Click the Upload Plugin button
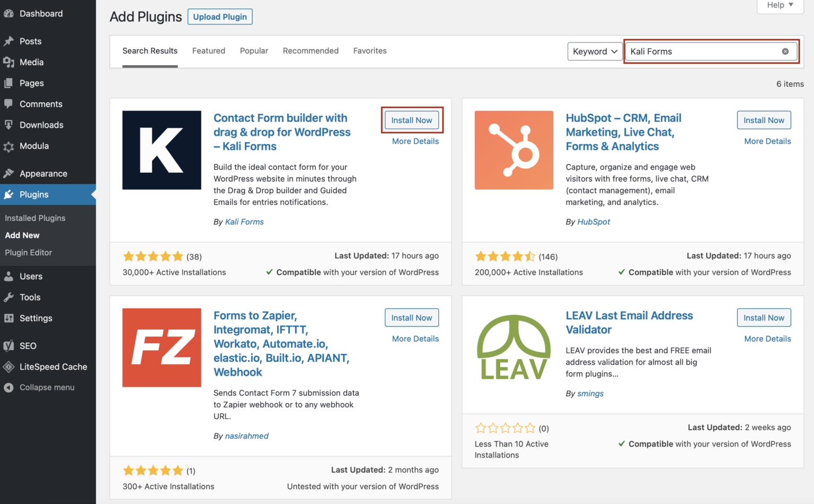Image resolution: width=814 pixels, height=504 pixels. point(220,17)
